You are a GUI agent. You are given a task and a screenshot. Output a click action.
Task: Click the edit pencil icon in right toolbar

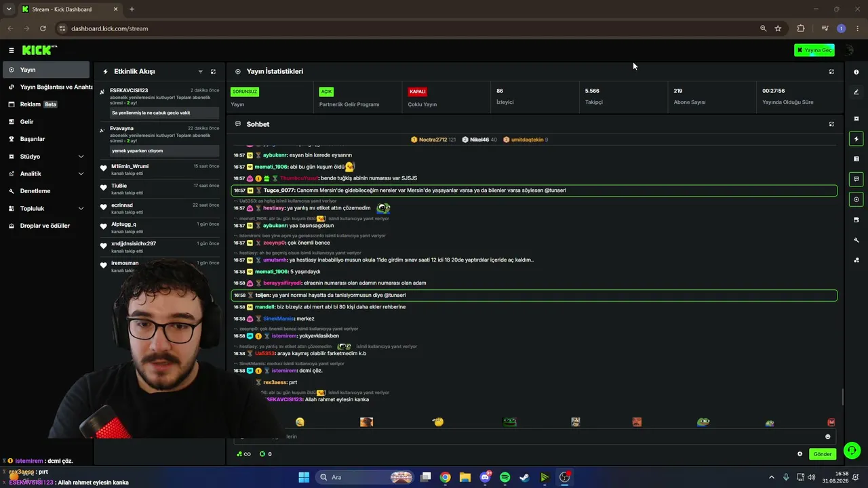coord(856,91)
